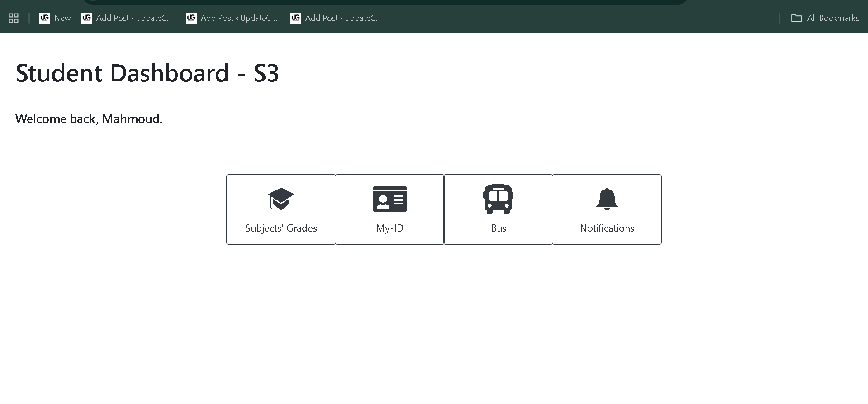Click the All Bookmarks folder icon
868x404 pixels.
[796, 18]
